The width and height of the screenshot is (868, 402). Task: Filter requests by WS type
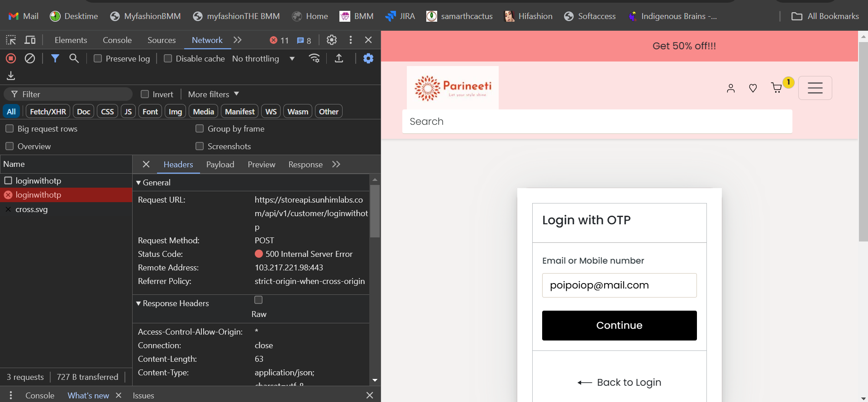[x=271, y=112]
